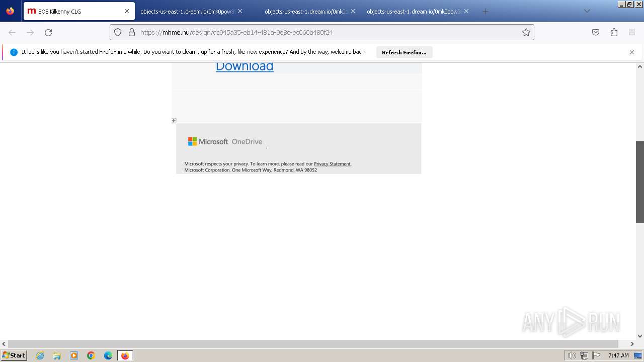Open a new tab with the plus button
644x362 pixels.
tap(485, 11)
